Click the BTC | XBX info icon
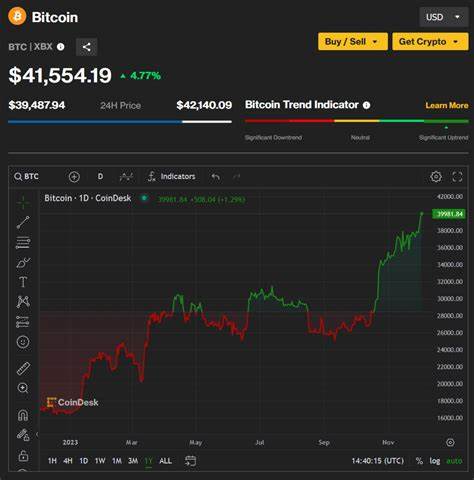 coord(60,47)
